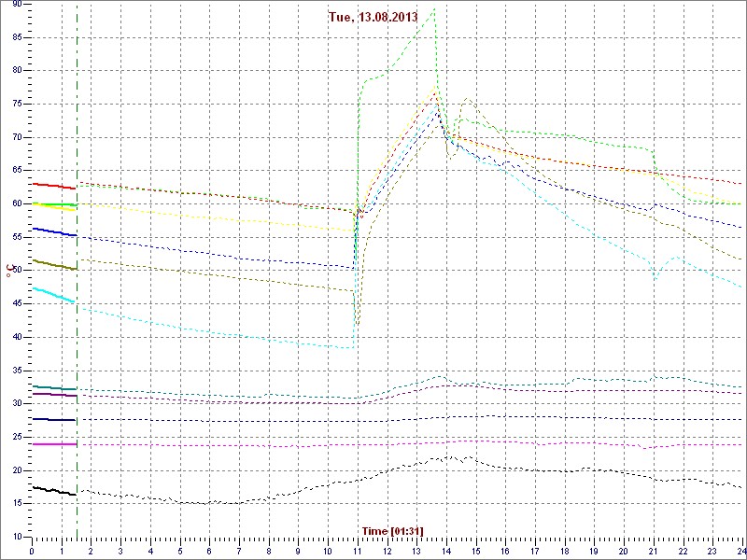Click hour 21 on the time axis

point(655,551)
